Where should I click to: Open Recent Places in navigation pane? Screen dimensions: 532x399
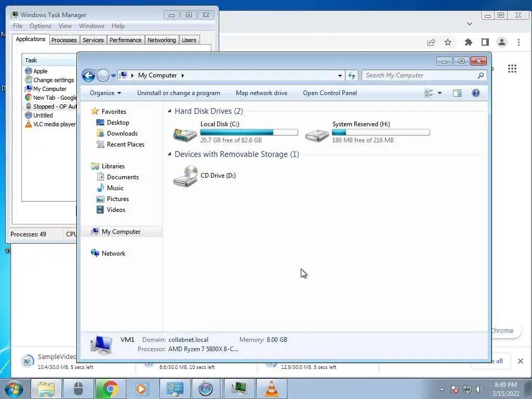click(126, 144)
